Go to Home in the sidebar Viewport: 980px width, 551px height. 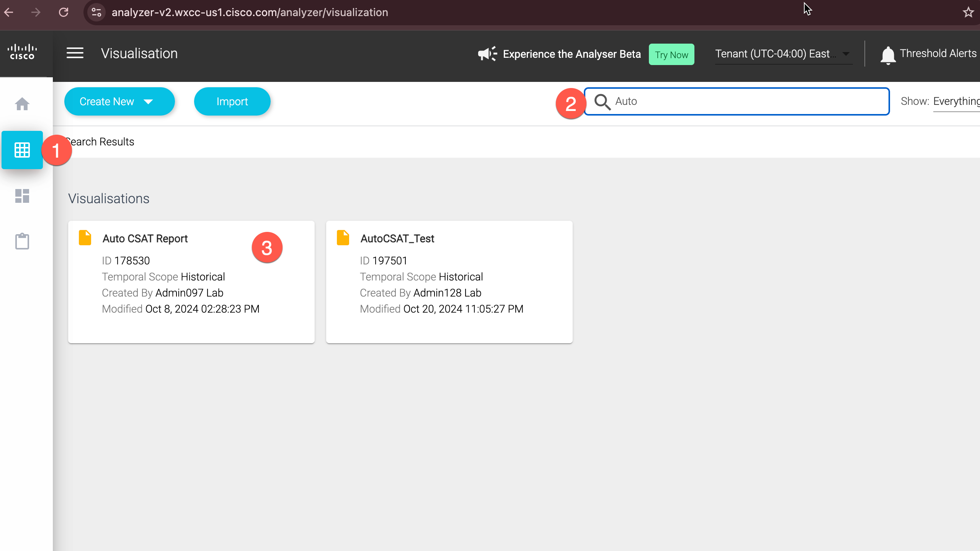pyautogui.click(x=22, y=104)
